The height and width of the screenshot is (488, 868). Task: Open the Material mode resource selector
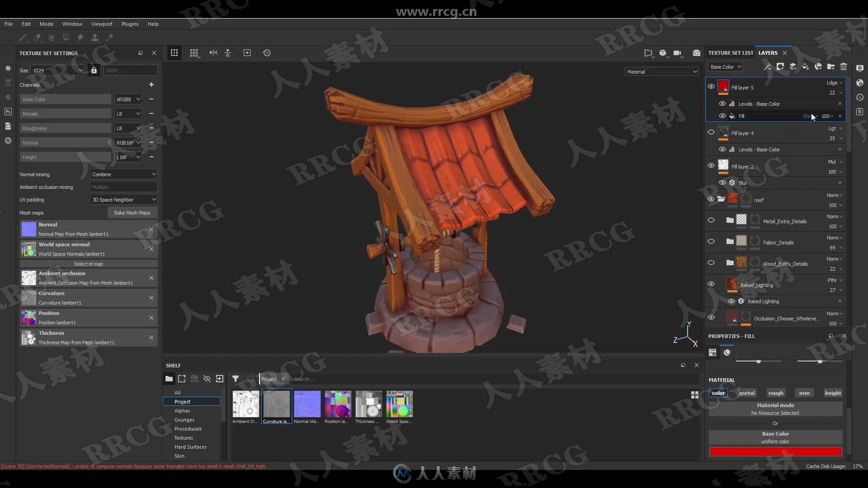775,413
